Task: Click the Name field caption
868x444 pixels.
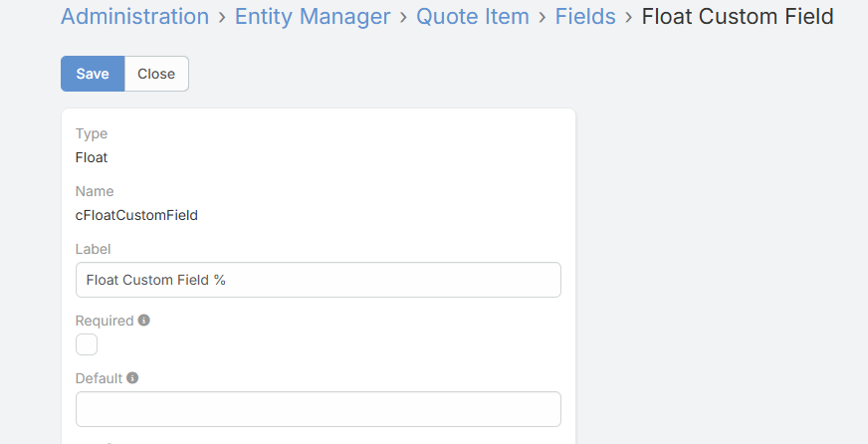Action: 95,191
